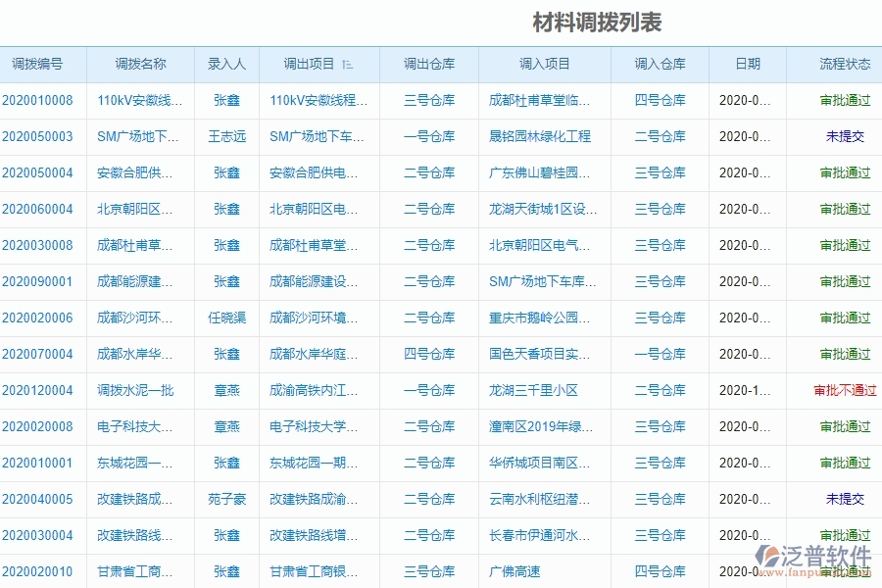Screen dimensions: 882x588
Task: Open 调拨名称 110kV安徽线 link
Action: click(137, 100)
